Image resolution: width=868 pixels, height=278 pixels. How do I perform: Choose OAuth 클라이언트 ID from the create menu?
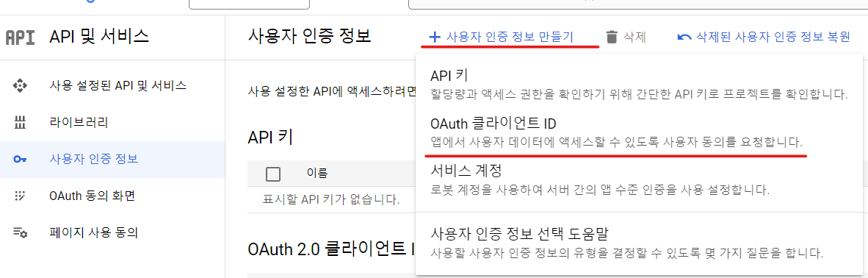coord(639,132)
